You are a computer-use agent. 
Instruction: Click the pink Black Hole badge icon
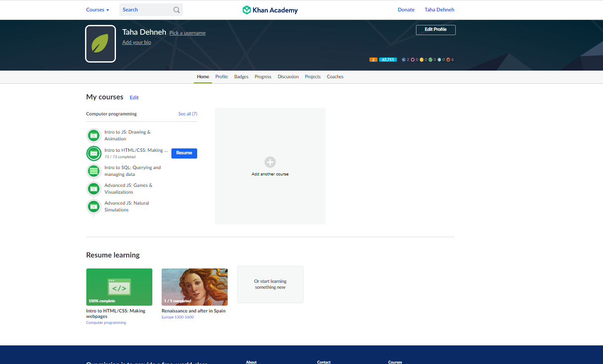click(x=413, y=60)
